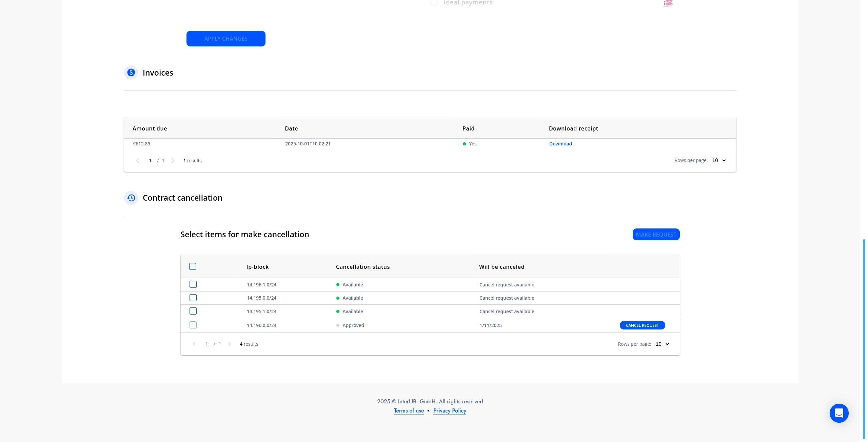Click the APPLY CHANGES button

tap(226, 39)
